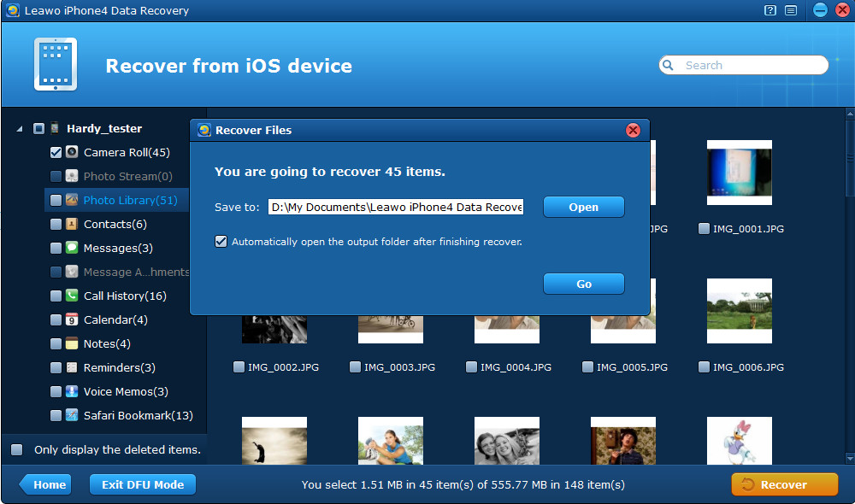
Task: Click the Calendar icon
Action: coord(72,319)
